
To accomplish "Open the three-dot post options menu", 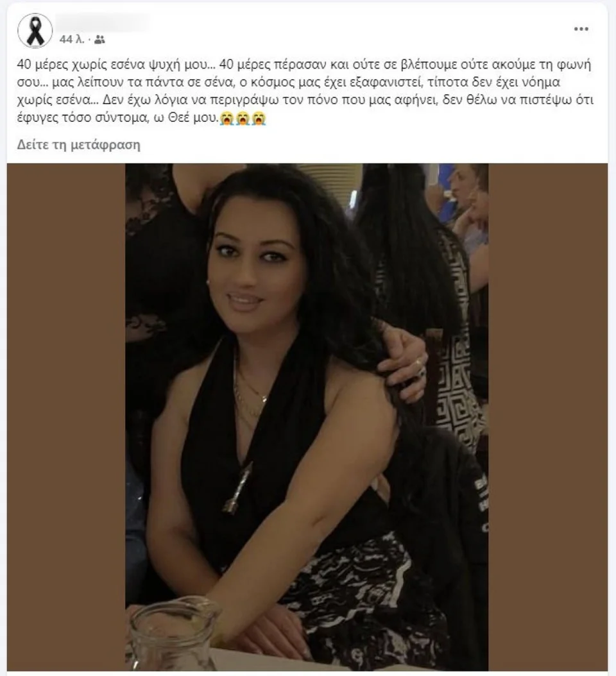I will [x=581, y=29].
